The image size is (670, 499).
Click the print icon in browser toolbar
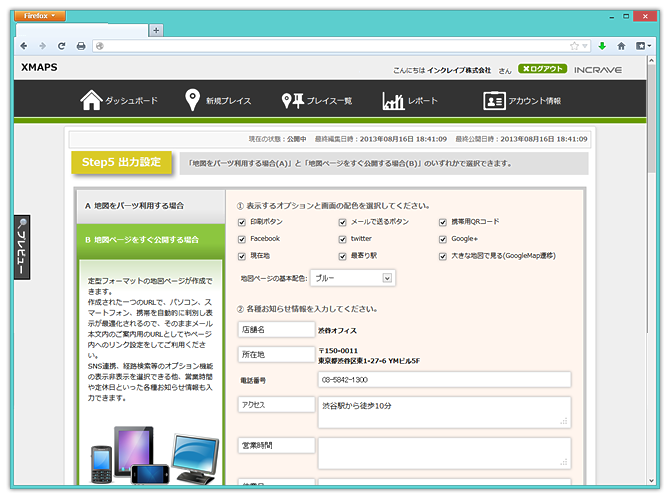point(81,46)
